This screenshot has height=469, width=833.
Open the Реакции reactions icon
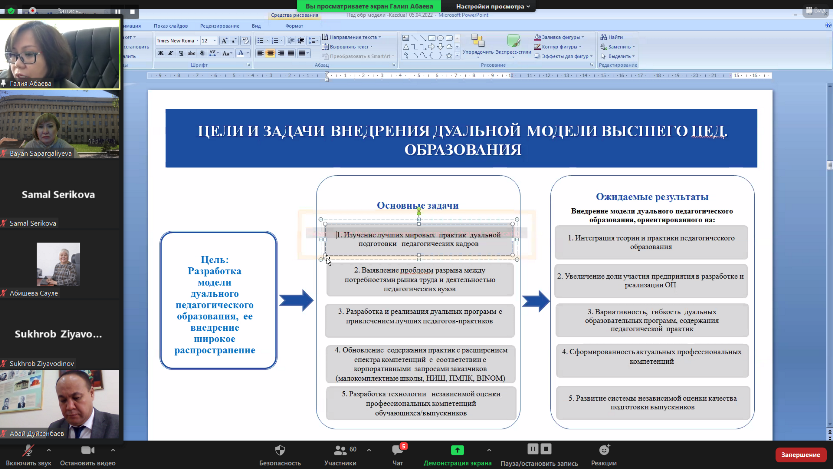click(603, 451)
